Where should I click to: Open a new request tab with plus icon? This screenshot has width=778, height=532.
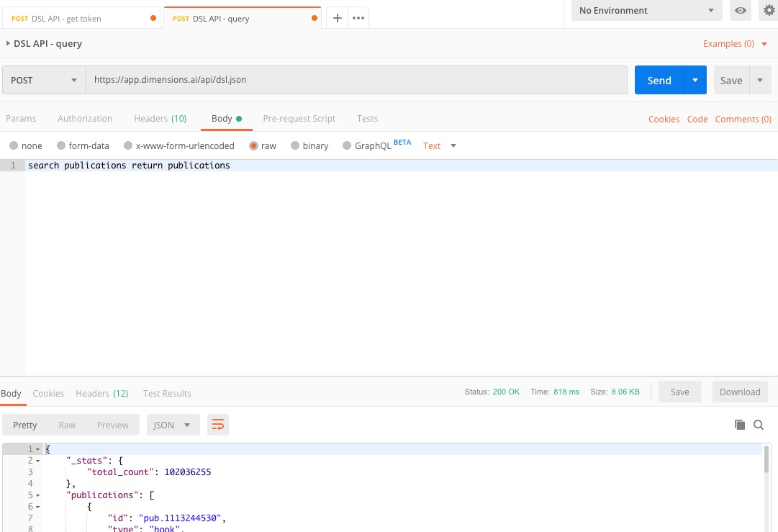(337, 19)
